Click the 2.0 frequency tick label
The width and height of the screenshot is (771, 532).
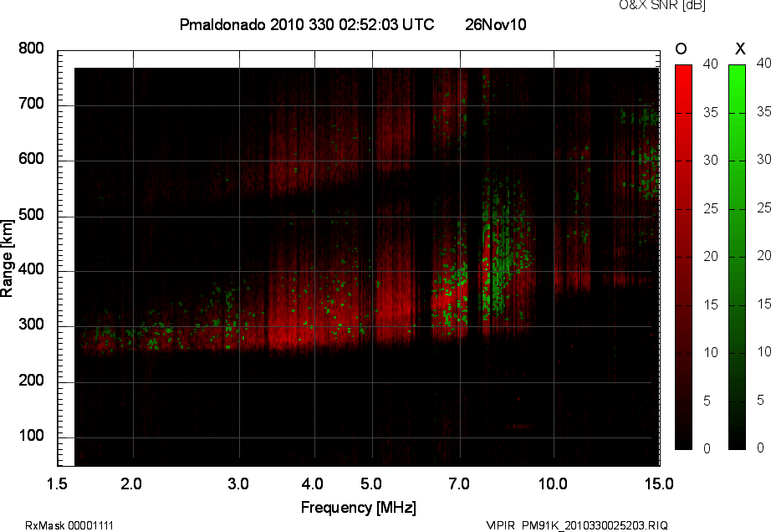tap(131, 483)
